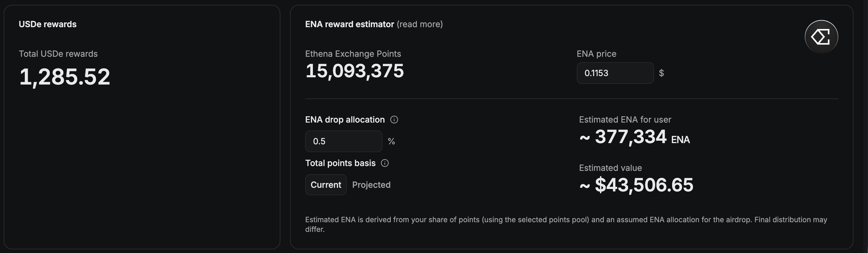Screen dimensions: 868x253
Task: Click the Ethena logo icon
Action: (x=821, y=37)
